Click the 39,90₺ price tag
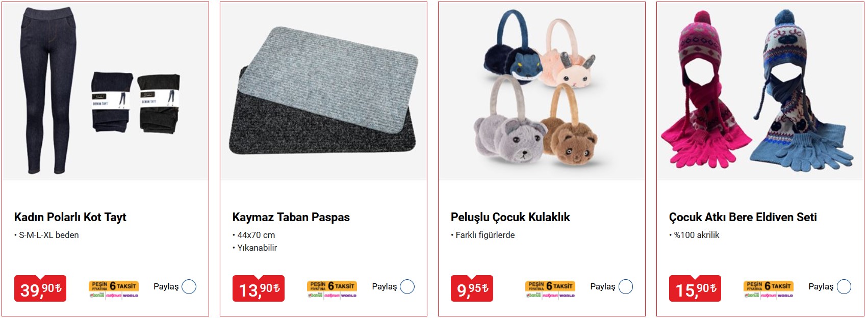Screen dimensions: 868x320 pos(40,288)
